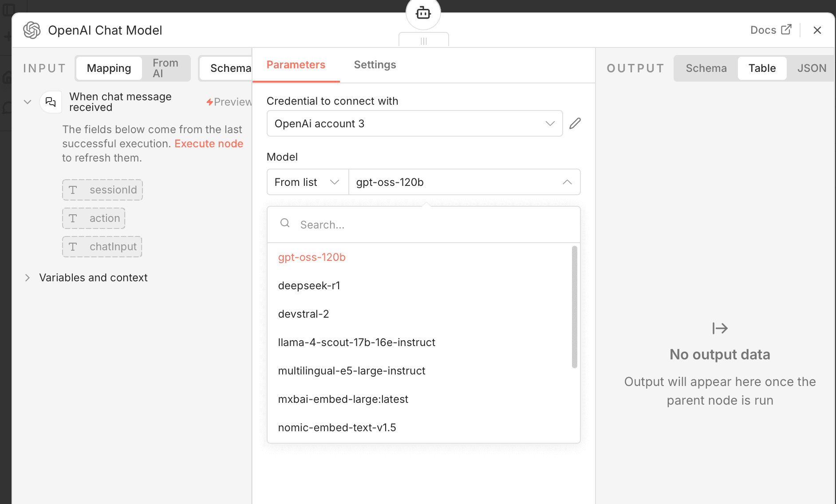This screenshot has height=504, width=836.
Task: Switch output view to JSON
Action: [x=811, y=68]
